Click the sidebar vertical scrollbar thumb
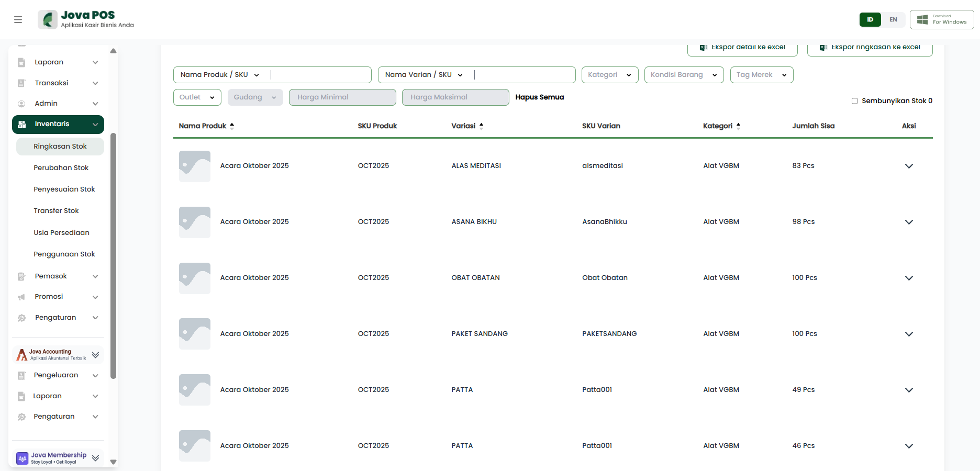980x471 pixels. [x=113, y=256]
